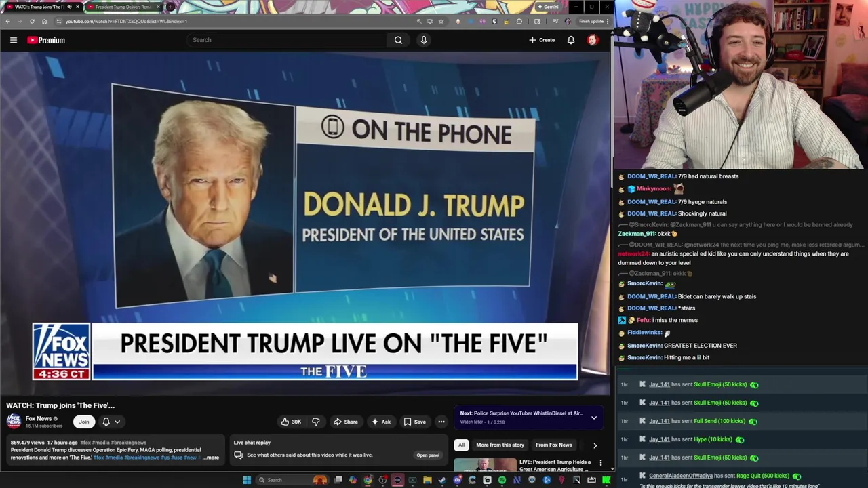Click GeneralAladeenOfWadiya username in kicks feed
Viewport: 868px width, 488px height.
(681, 476)
